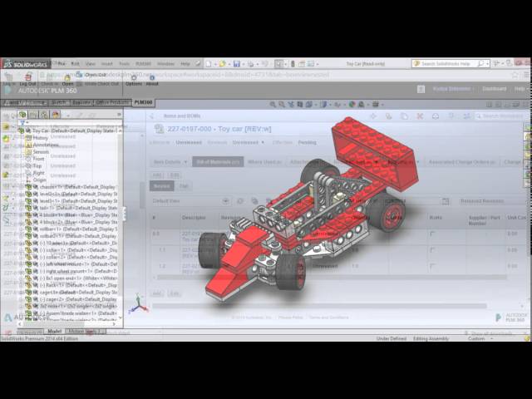Screen dimensions: 532x399
Task: Expand the Rack<1> tree node
Action: [x=22, y=285]
